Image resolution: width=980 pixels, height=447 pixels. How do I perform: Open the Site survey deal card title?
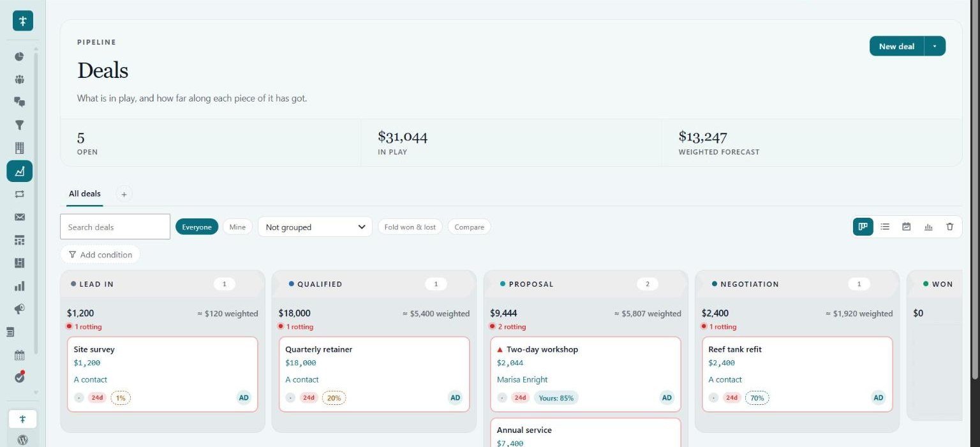pyautogui.click(x=94, y=349)
